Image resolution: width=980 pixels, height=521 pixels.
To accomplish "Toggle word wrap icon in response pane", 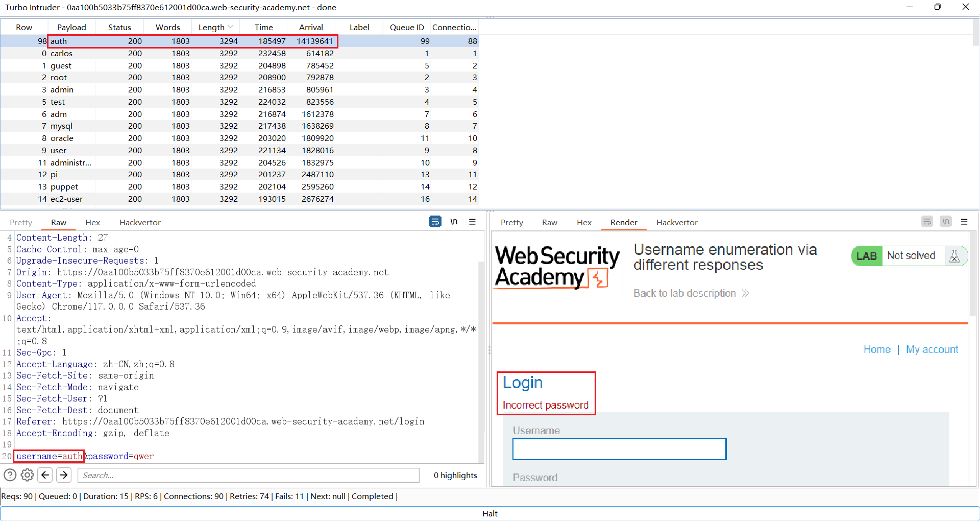I will coord(927,222).
